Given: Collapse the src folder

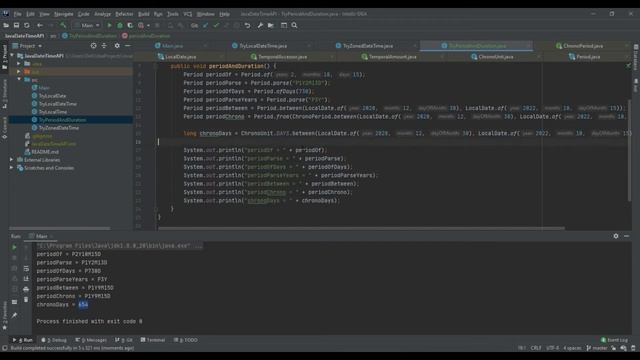Looking at the screenshot, I should point(19,80).
